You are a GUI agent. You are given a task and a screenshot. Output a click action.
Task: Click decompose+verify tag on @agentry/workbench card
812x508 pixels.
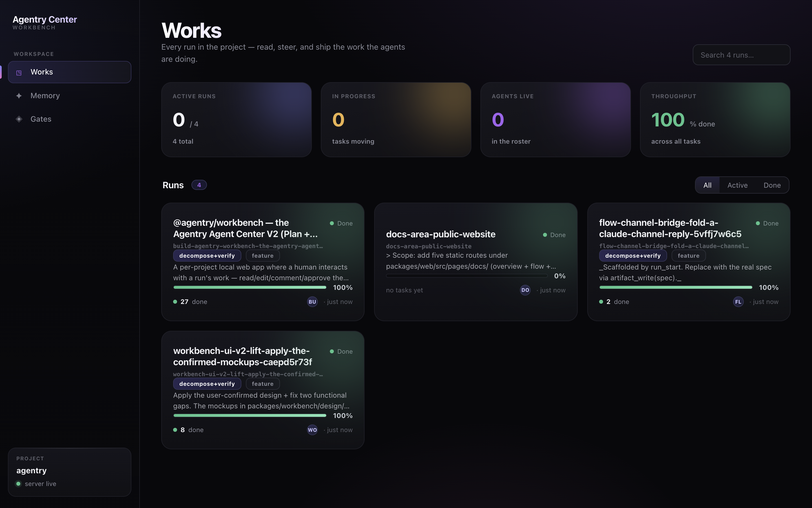tap(207, 256)
